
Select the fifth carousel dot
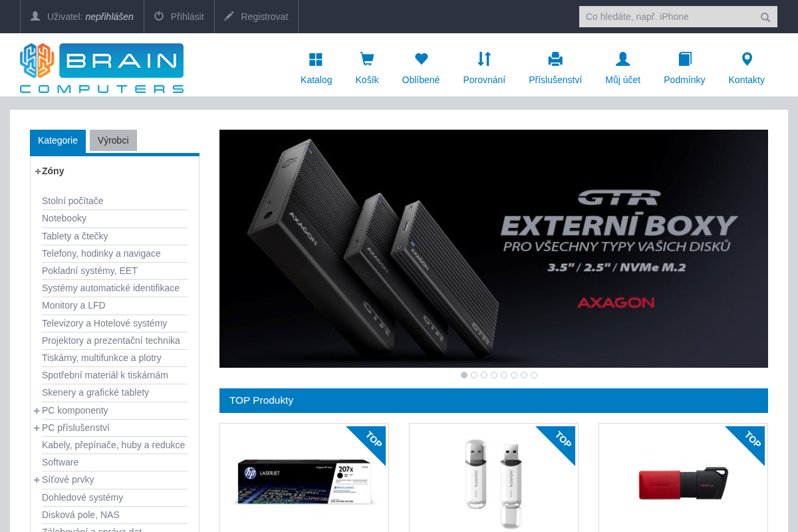(504, 375)
